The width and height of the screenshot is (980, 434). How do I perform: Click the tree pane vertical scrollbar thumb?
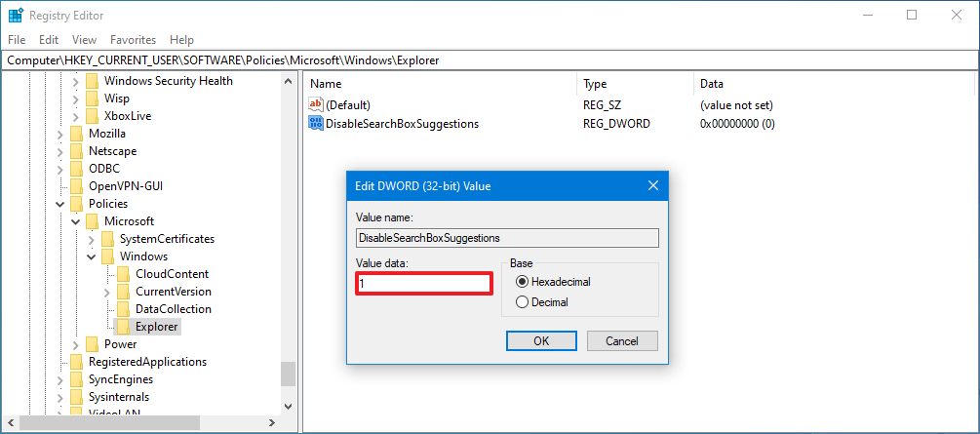coord(288,374)
